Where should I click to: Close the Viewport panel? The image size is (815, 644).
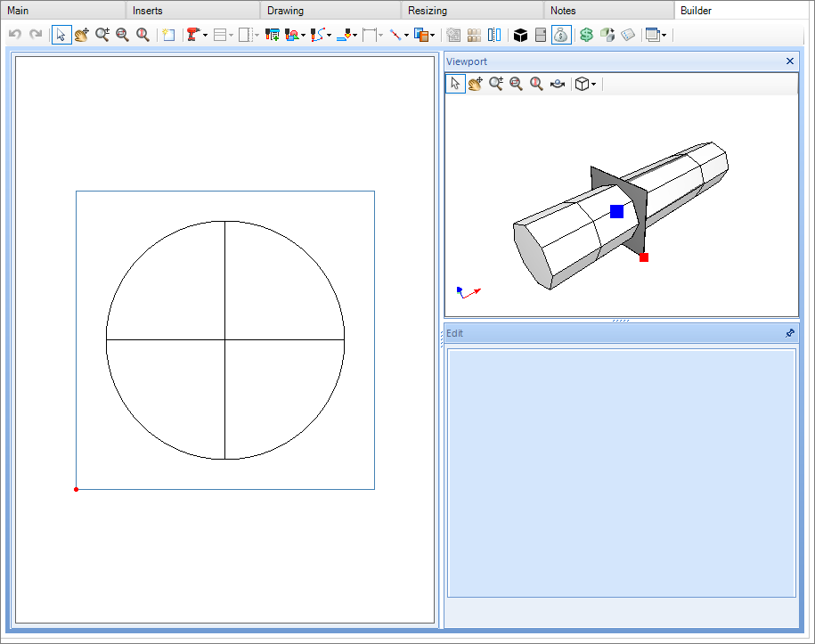(789, 61)
